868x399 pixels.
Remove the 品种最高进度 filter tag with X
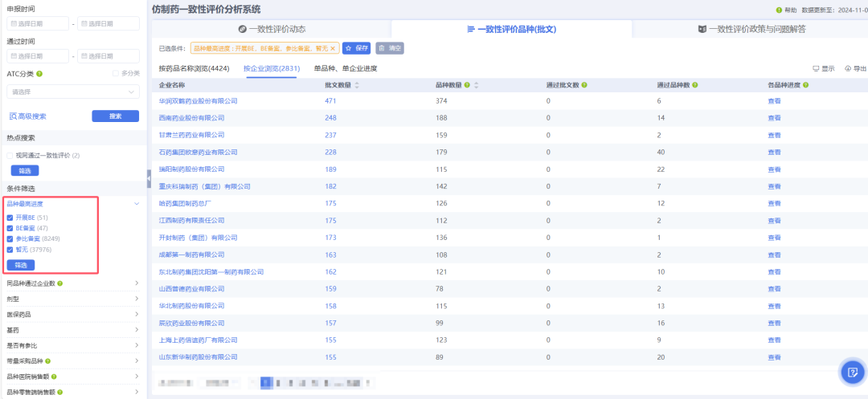(x=333, y=49)
